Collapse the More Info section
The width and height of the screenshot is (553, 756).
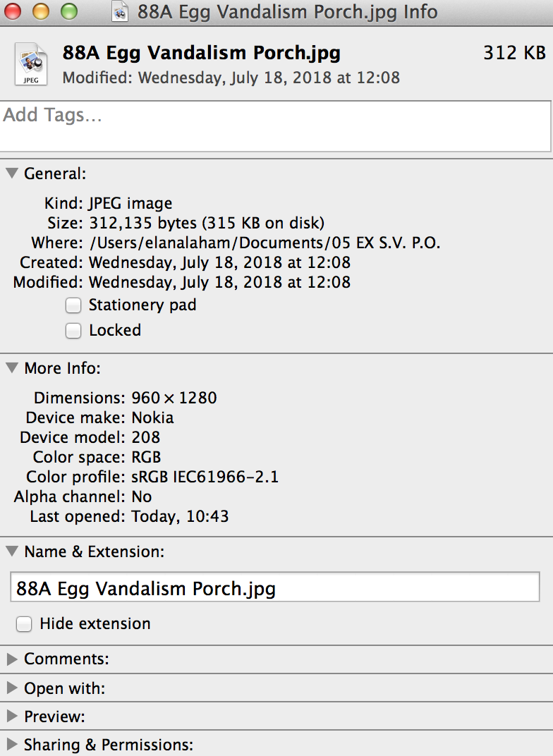click(x=12, y=368)
